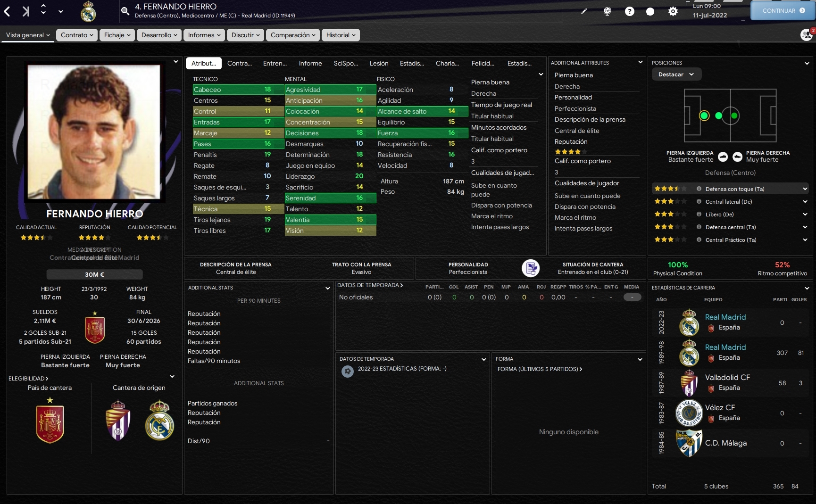Go forward with the right arrow icon
Image resolution: width=816 pixels, height=504 pixels.
25,11
